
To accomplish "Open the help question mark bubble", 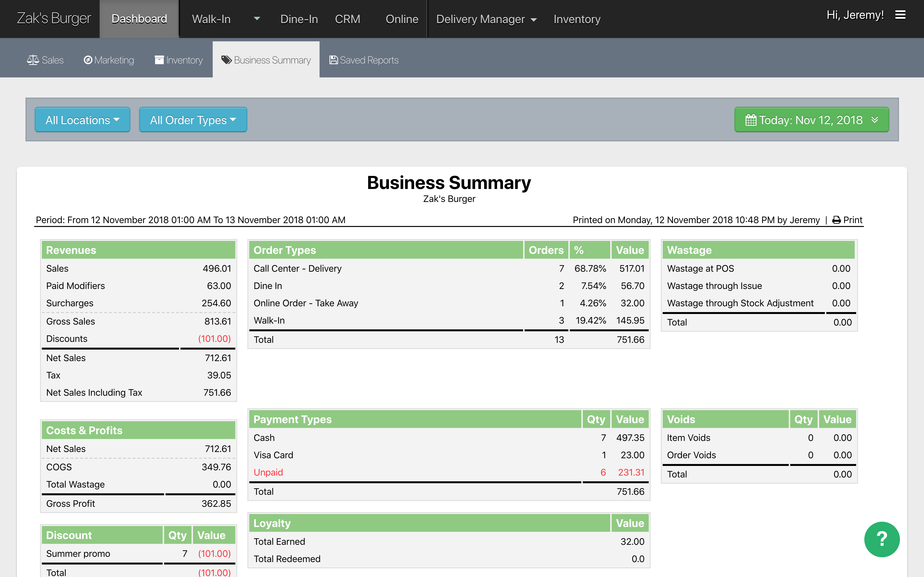I will coord(882,539).
